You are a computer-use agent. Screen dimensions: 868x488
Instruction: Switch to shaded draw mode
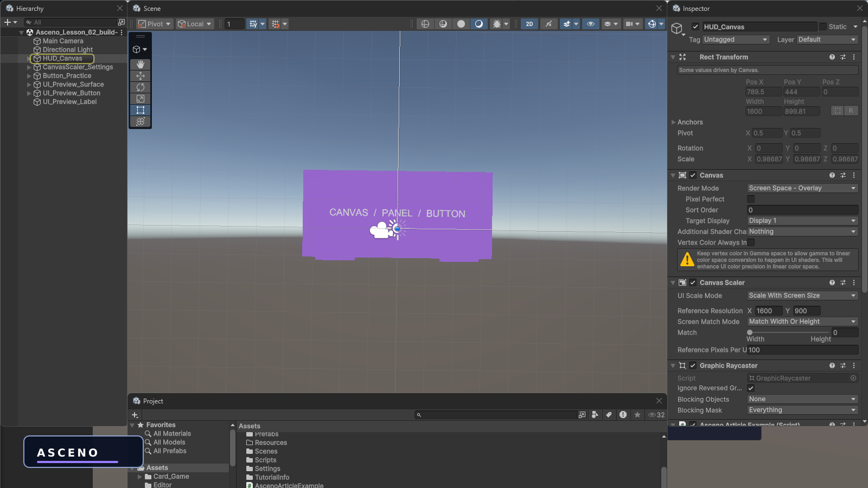coord(479,24)
